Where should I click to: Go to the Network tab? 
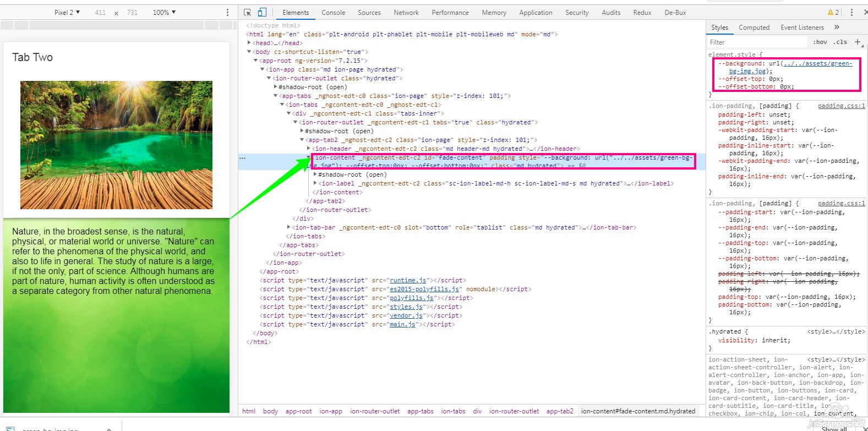point(406,12)
